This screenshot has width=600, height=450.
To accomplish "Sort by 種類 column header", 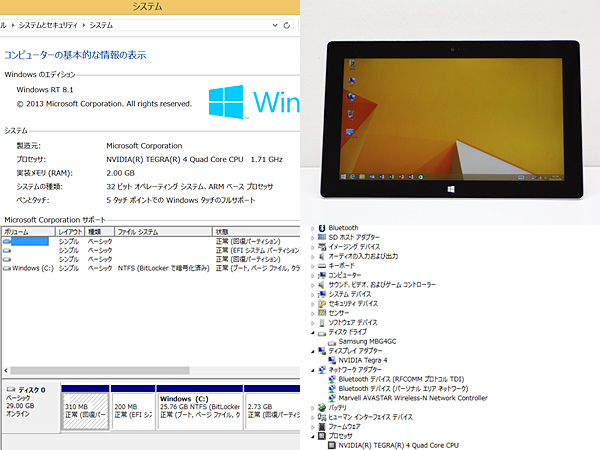I will point(99,232).
